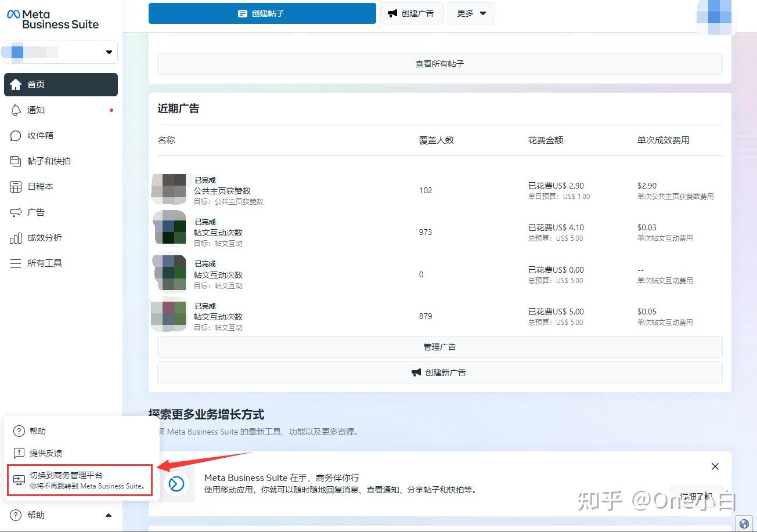Viewport: 757px width, 532px height.
Task: Open the 通知 bell icon
Action: [x=16, y=110]
